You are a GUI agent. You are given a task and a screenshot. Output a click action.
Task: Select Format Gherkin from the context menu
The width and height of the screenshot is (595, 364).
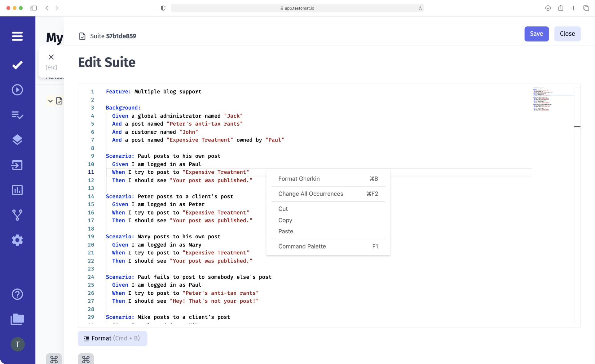299,179
